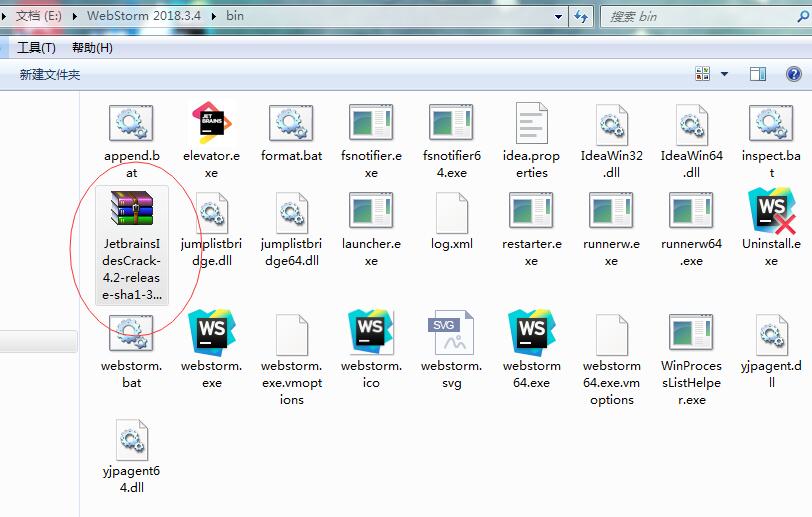
Task: Expand arrow after WebStorm 2018.3.4 breadcrumb
Action: point(213,16)
